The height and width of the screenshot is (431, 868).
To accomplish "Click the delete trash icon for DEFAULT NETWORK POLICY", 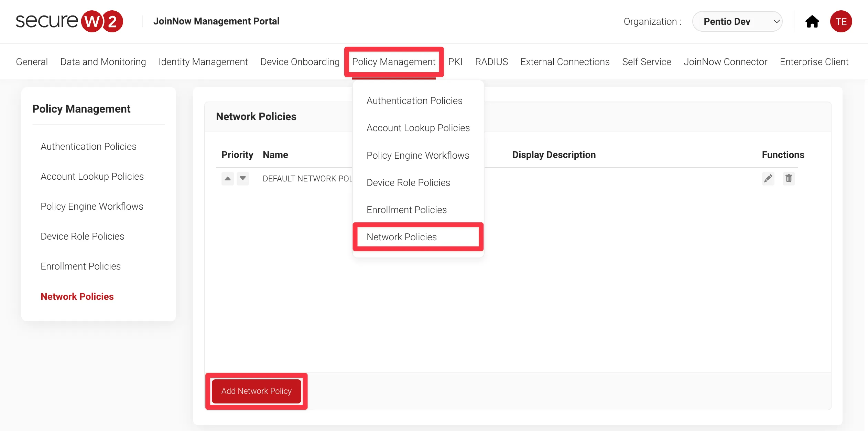I will coord(788,178).
